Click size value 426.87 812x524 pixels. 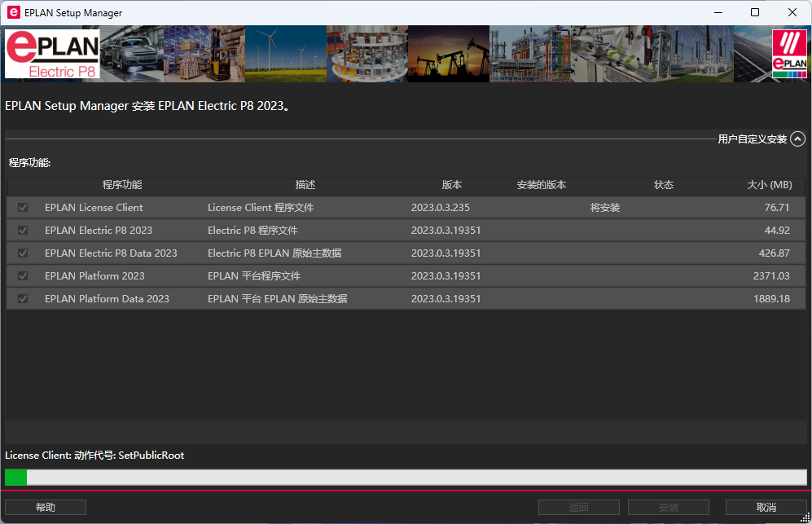click(x=775, y=253)
